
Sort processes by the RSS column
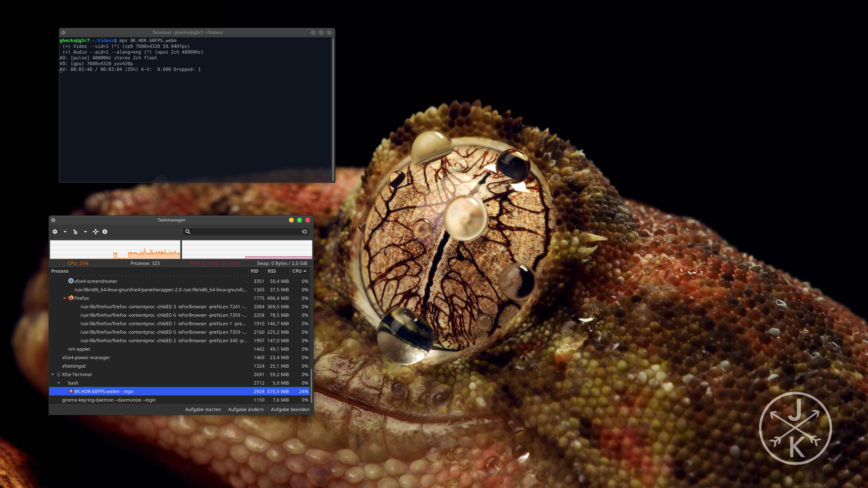(x=272, y=271)
